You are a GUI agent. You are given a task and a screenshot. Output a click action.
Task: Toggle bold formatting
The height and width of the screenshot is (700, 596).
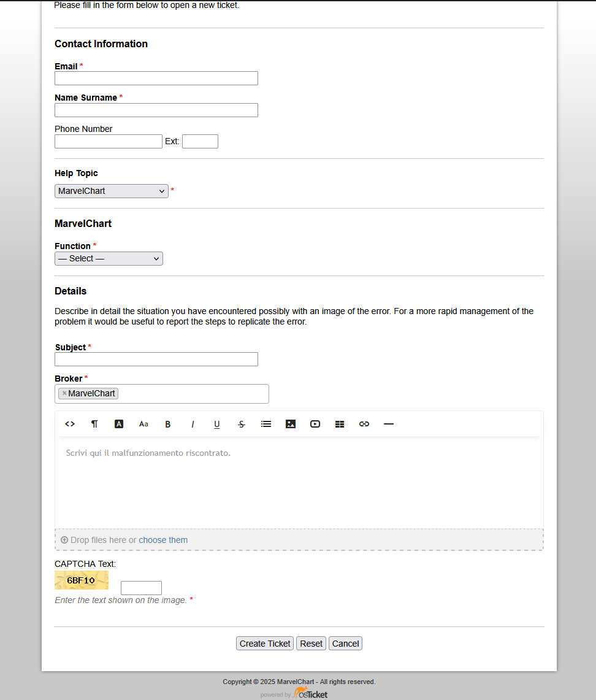coord(168,424)
